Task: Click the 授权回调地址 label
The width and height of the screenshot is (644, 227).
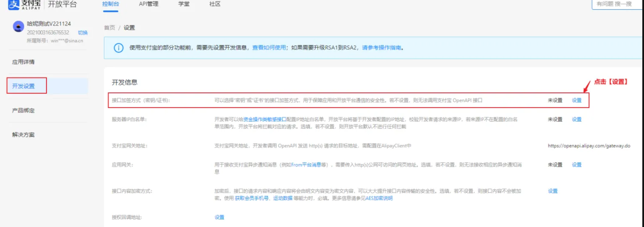Action: [127, 217]
